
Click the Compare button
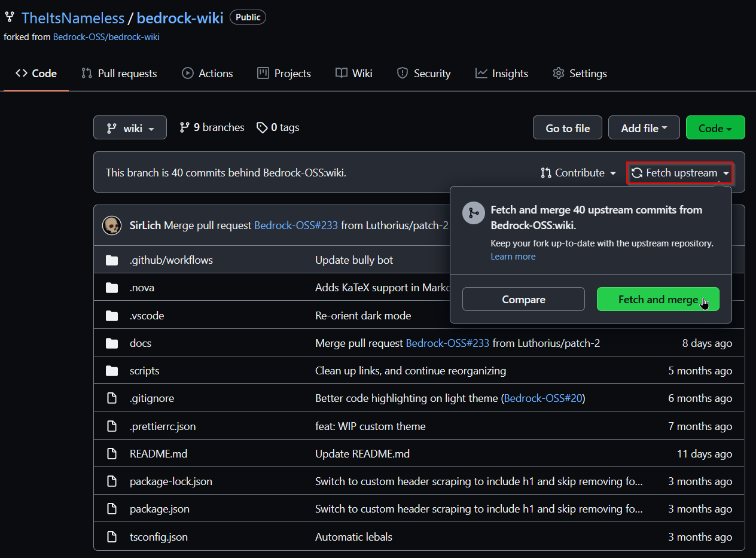tap(523, 300)
